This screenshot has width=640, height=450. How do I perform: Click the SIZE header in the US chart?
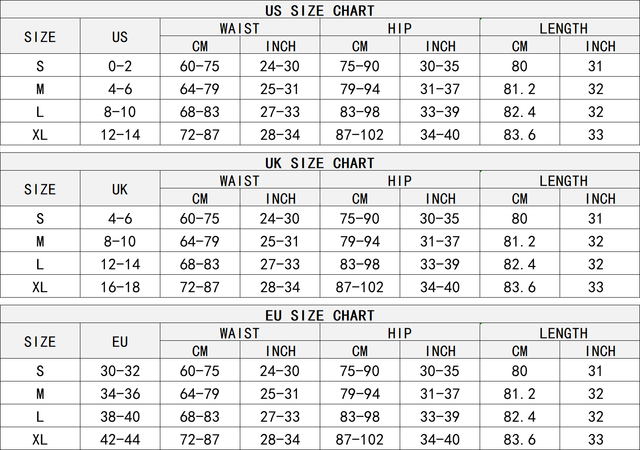[40, 37]
